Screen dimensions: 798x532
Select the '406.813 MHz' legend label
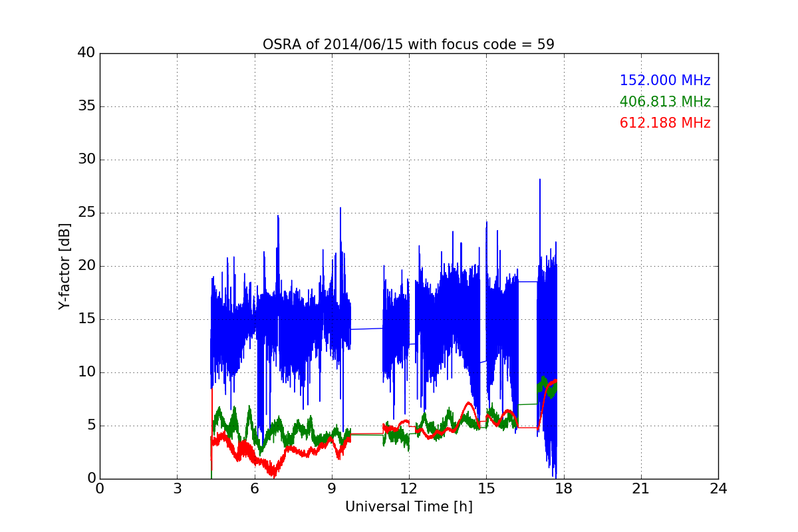point(665,102)
